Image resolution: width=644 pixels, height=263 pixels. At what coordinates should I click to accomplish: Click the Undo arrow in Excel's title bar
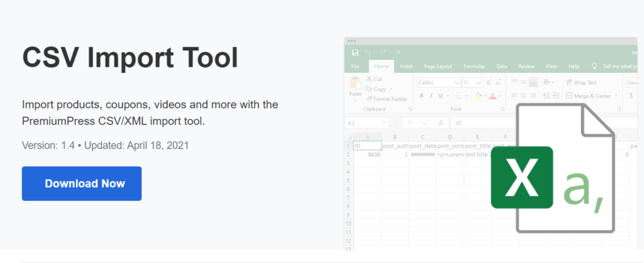(368, 53)
